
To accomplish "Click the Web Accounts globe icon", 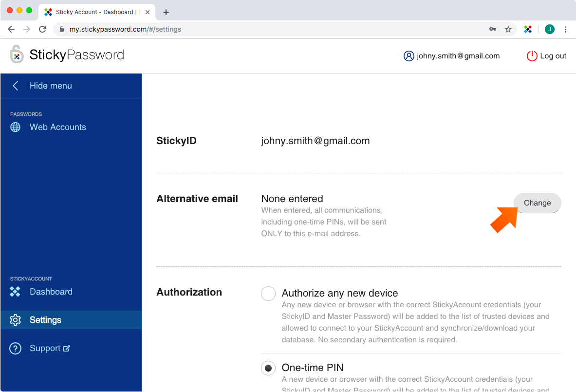I will coord(16,127).
